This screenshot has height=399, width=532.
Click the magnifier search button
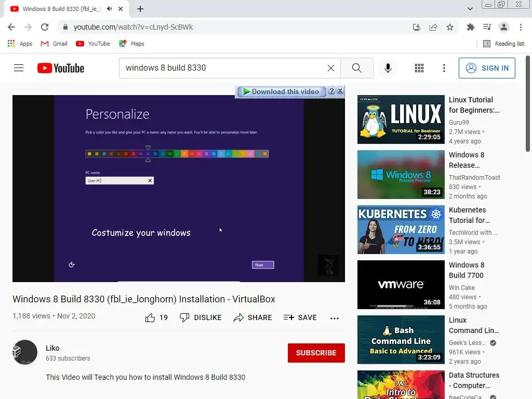point(356,68)
